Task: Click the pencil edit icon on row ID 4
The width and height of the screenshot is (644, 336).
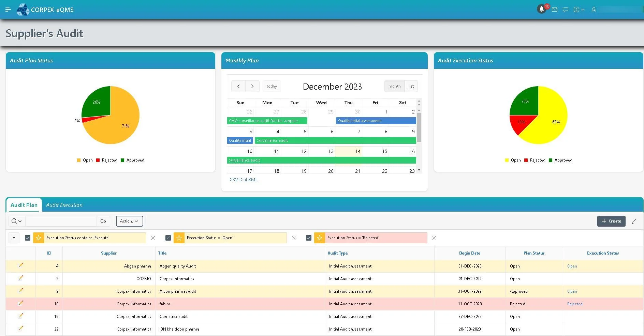Action: (x=21, y=265)
